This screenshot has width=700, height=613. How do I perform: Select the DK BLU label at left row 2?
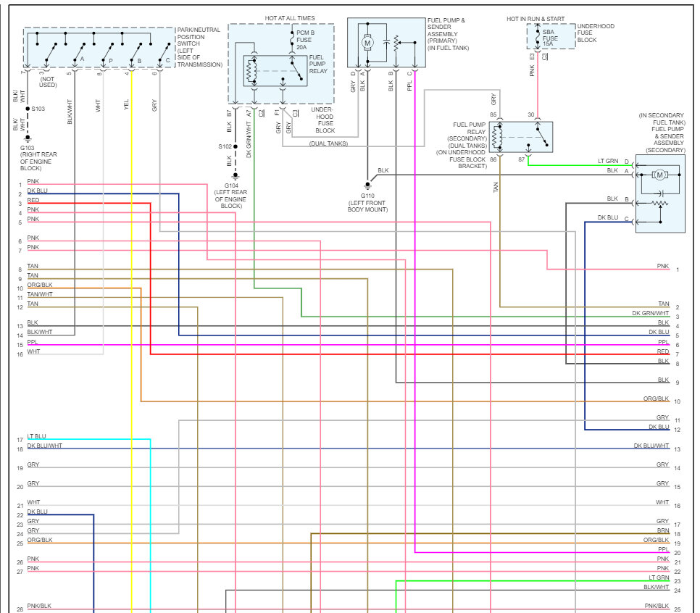(37, 191)
